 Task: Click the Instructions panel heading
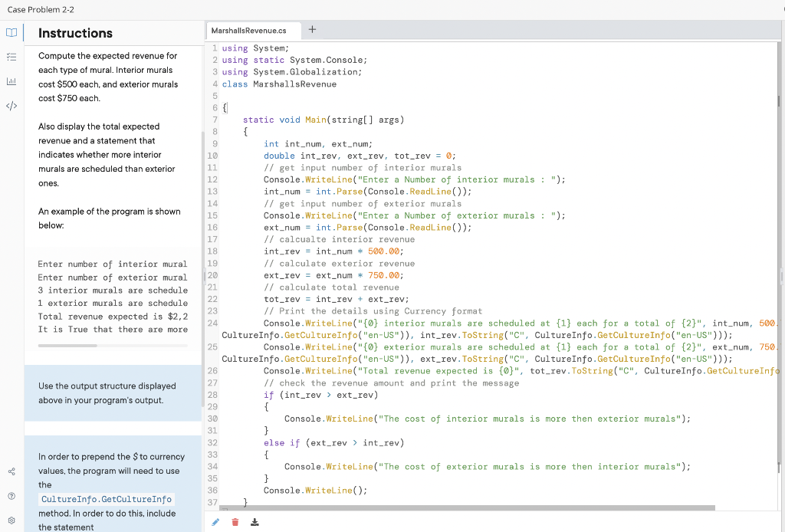tap(75, 33)
